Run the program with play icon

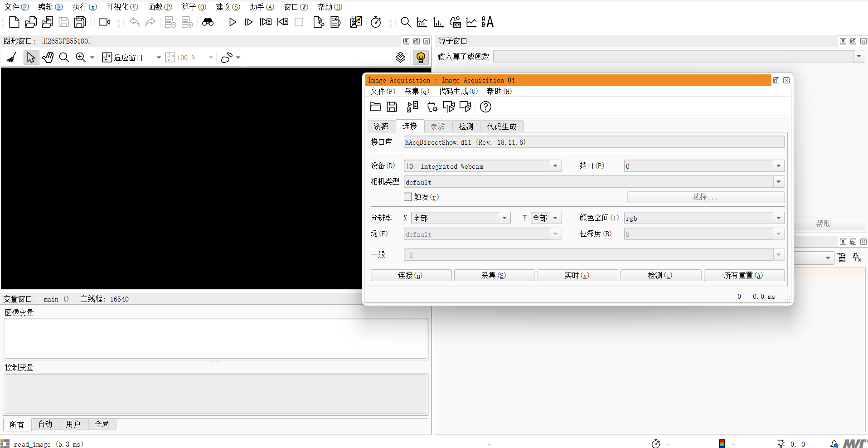click(x=233, y=22)
